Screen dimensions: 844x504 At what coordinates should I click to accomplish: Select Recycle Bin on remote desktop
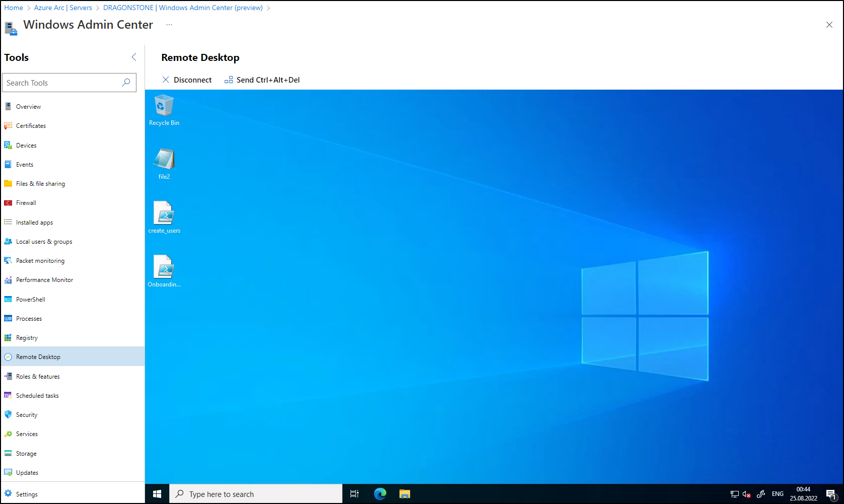[164, 110]
